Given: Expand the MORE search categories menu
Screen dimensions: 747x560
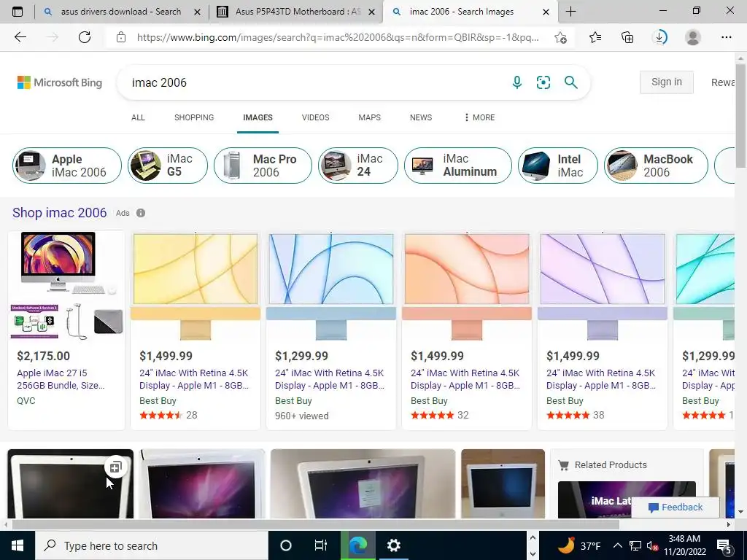Looking at the screenshot, I should 480,117.
